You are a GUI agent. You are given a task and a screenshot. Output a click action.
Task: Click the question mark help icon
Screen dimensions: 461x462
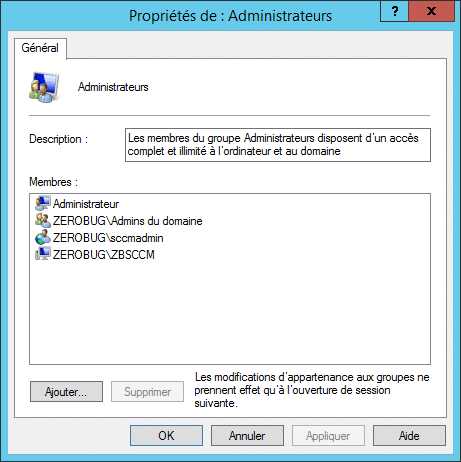[x=394, y=11]
